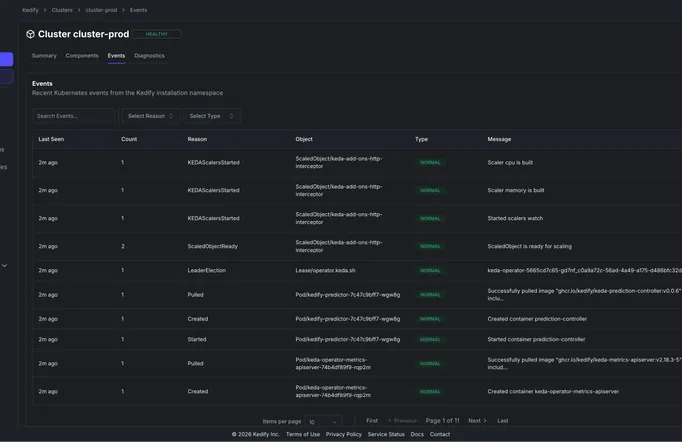Click 'Started container prediction-controller' message
The height and width of the screenshot is (442, 682).
[536, 339]
